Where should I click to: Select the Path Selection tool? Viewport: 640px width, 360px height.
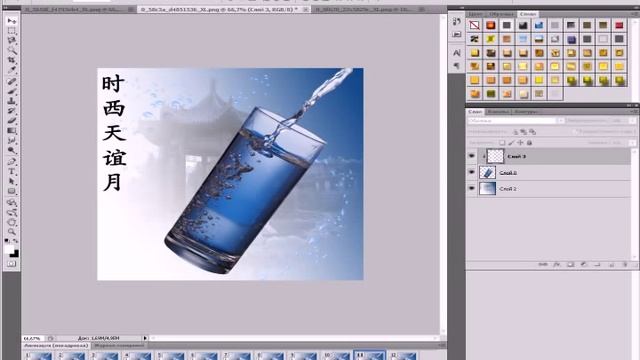pos(12,181)
